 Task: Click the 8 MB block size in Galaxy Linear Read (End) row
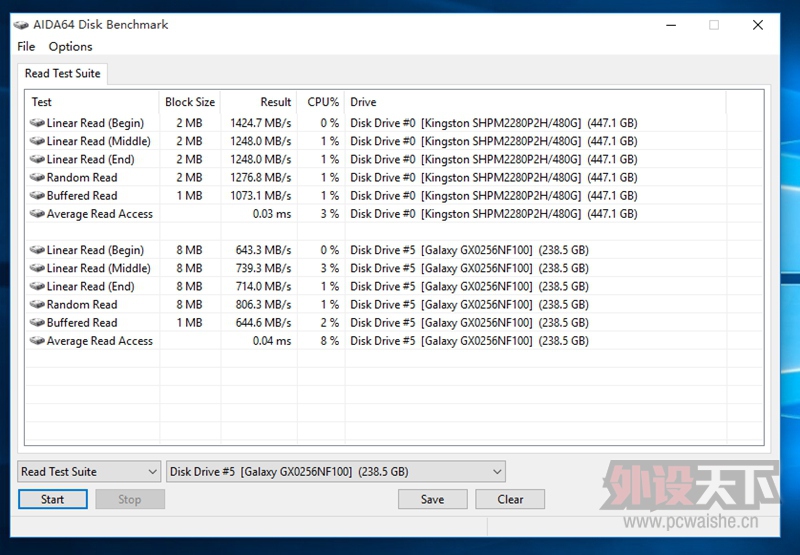[189, 286]
